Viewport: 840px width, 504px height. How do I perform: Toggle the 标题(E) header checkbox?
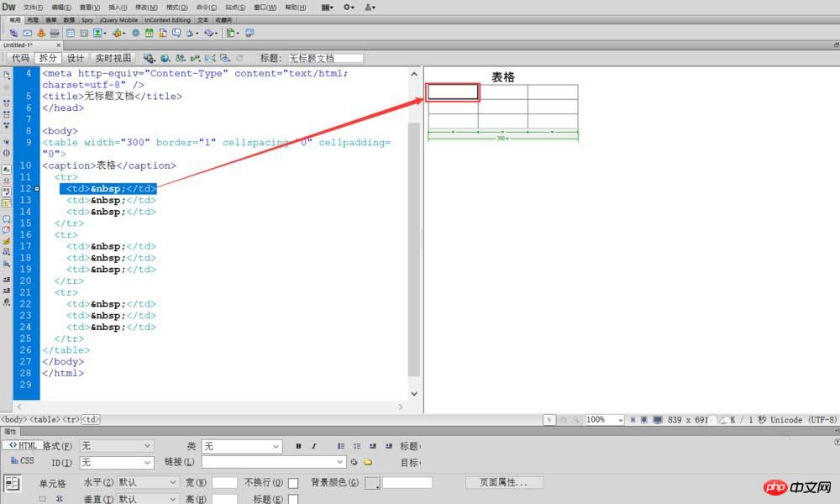(293, 499)
